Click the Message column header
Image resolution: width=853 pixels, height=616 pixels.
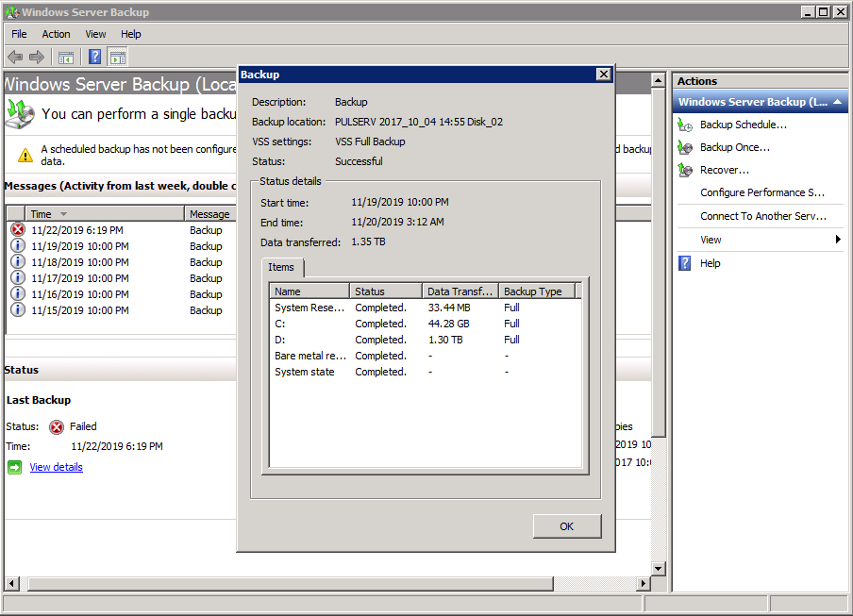pyautogui.click(x=209, y=214)
